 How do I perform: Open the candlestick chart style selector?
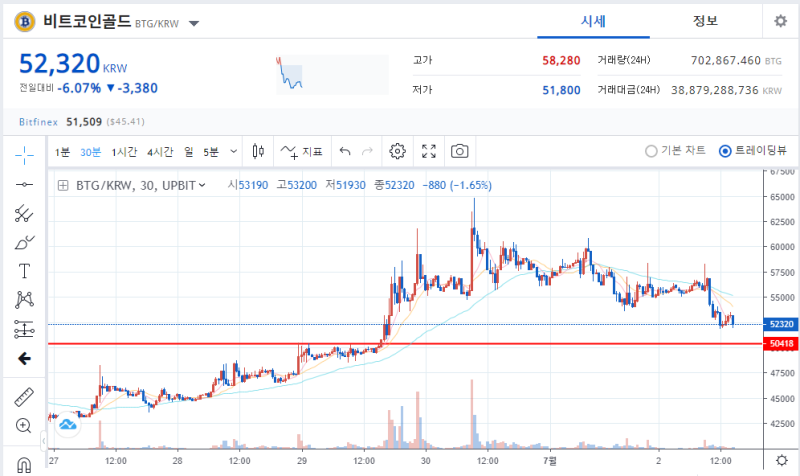pyautogui.click(x=258, y=152)
